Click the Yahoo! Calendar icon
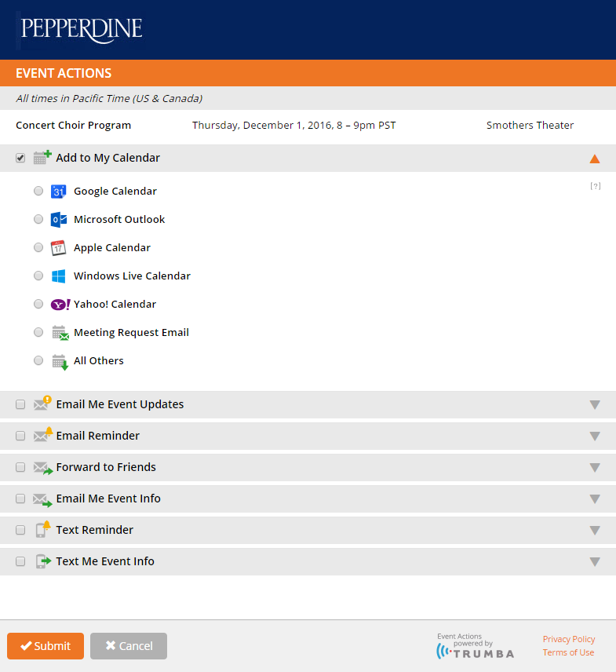616x672 pixels. click(x=60, y=305)
